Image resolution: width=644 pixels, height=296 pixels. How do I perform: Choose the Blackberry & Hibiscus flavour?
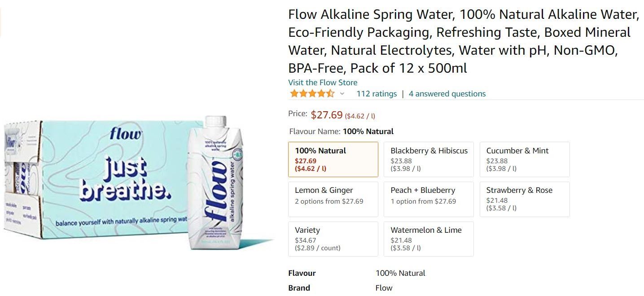pyautogui.click(x=429, y=159)
